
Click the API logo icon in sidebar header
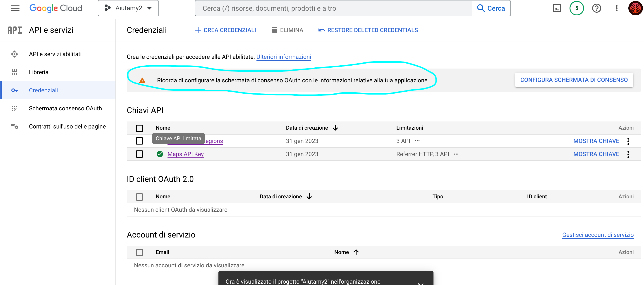point(14,30)
